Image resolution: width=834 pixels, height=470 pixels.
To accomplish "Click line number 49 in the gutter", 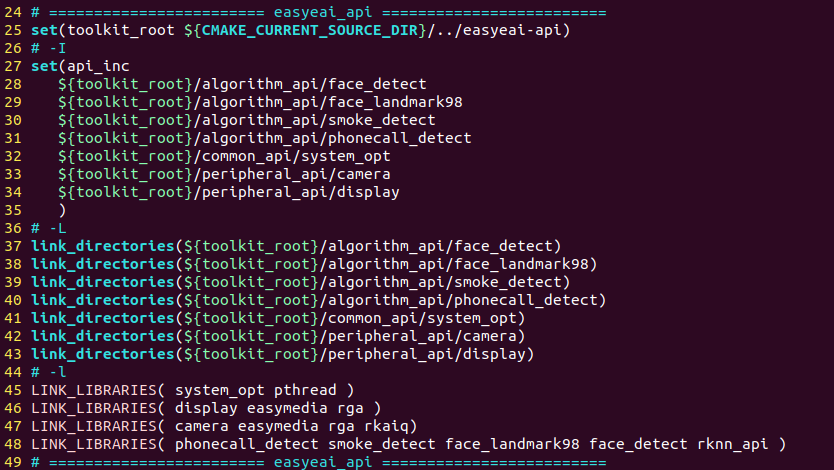I will click(x=12, y=462).
